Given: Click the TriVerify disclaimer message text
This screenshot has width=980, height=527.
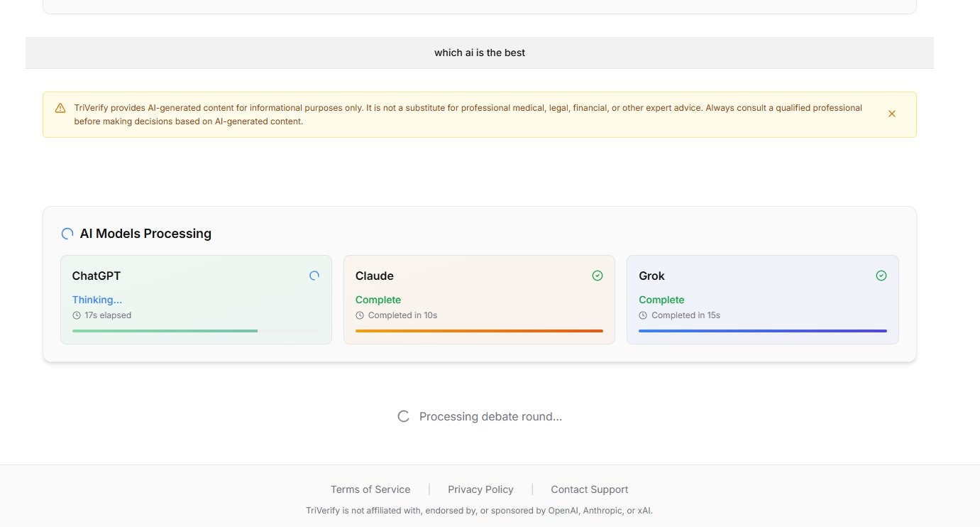Looking at the screenshot, I should click(x=468, y=114).
